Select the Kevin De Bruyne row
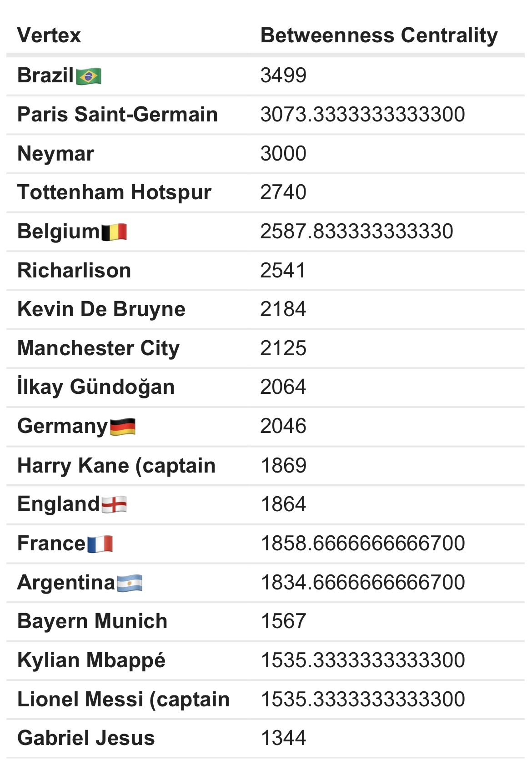 (x=266, y=309)
